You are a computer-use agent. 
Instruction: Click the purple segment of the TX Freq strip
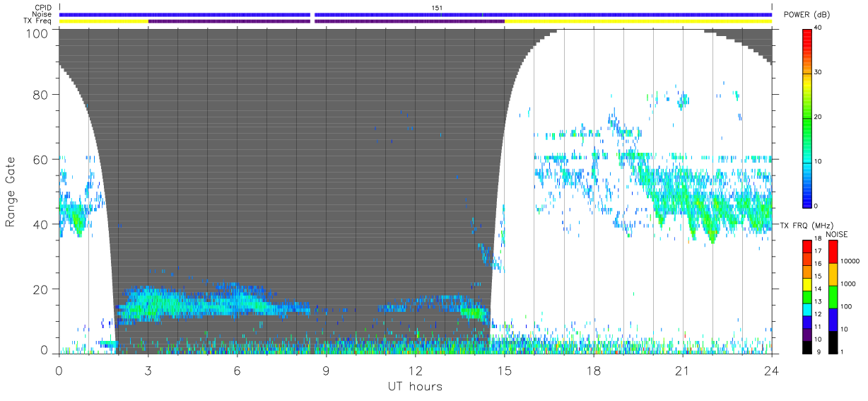pos(327,21)
